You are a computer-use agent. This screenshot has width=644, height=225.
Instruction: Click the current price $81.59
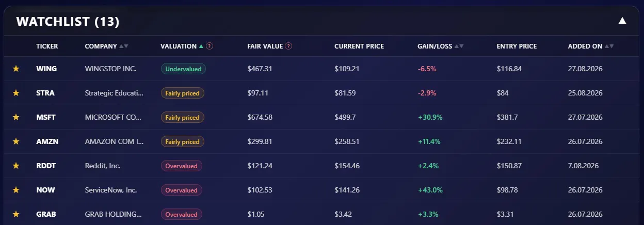345,93
